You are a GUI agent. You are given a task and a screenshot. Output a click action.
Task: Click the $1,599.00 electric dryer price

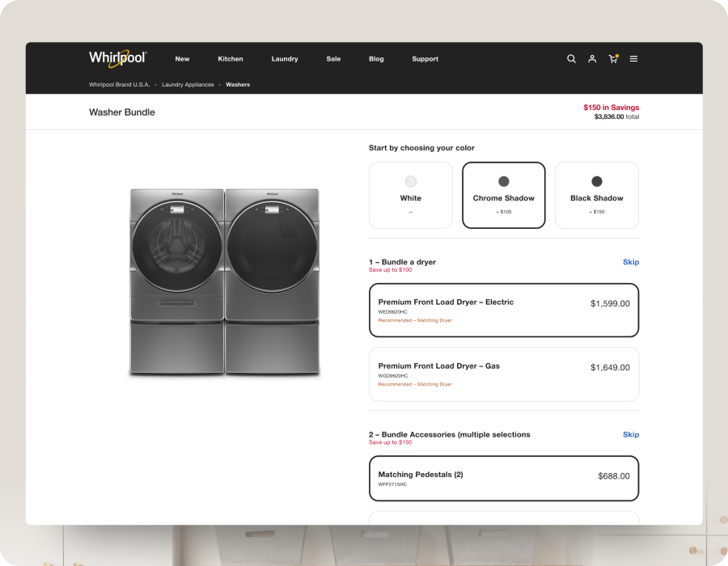pyautogui.click(x=610, y=304)
